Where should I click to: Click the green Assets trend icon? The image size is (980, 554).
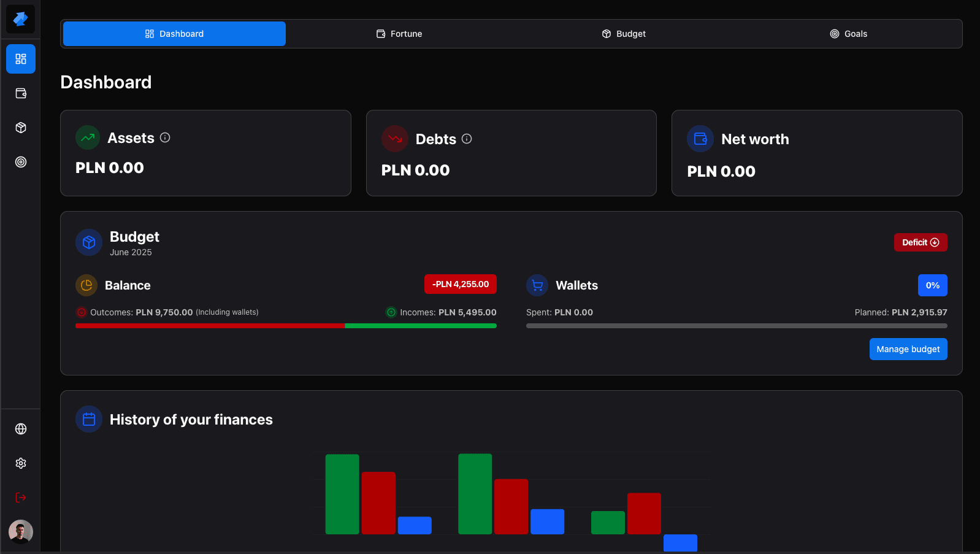point(88,137)
